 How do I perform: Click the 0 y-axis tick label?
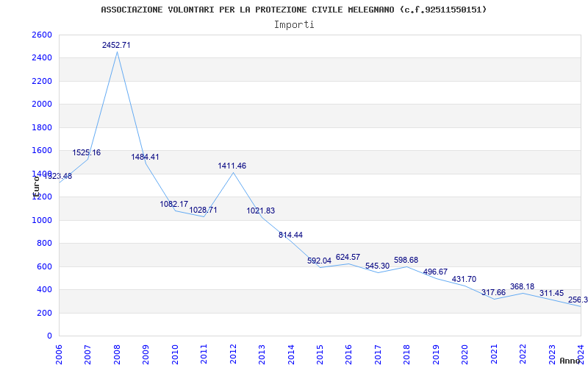click(x=49, y=336)
